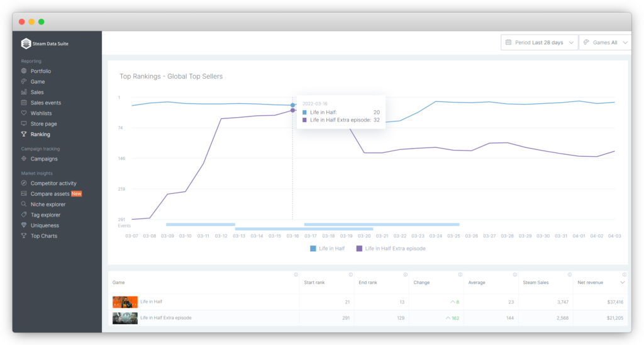Click the Life in Half game thumbnail
Viewport: 644px width, 345px height.
[x=125, y=302]
